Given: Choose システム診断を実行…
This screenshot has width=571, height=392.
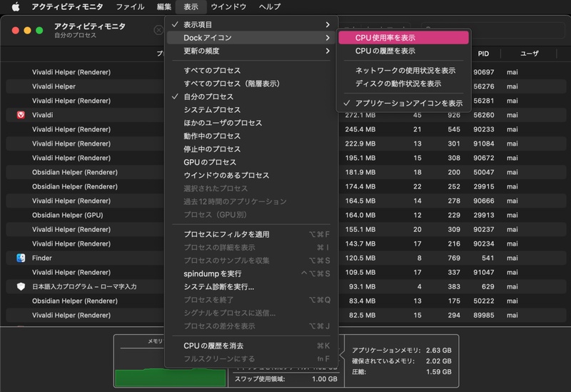Looking at the screenshot, I should click(251, 287).
